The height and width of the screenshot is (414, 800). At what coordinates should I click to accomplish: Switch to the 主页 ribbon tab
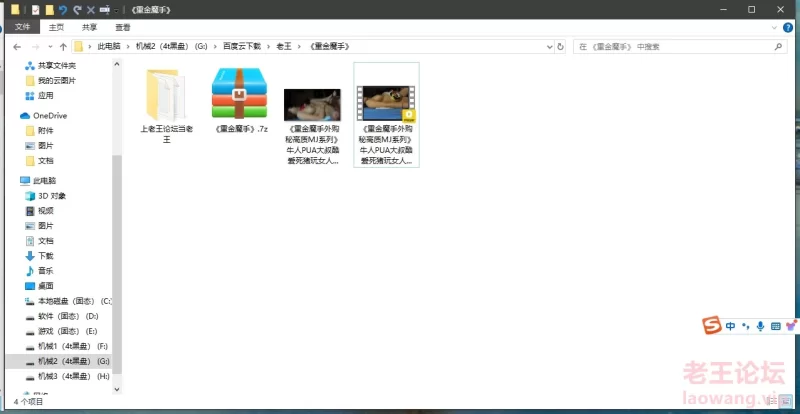(56, 27)
